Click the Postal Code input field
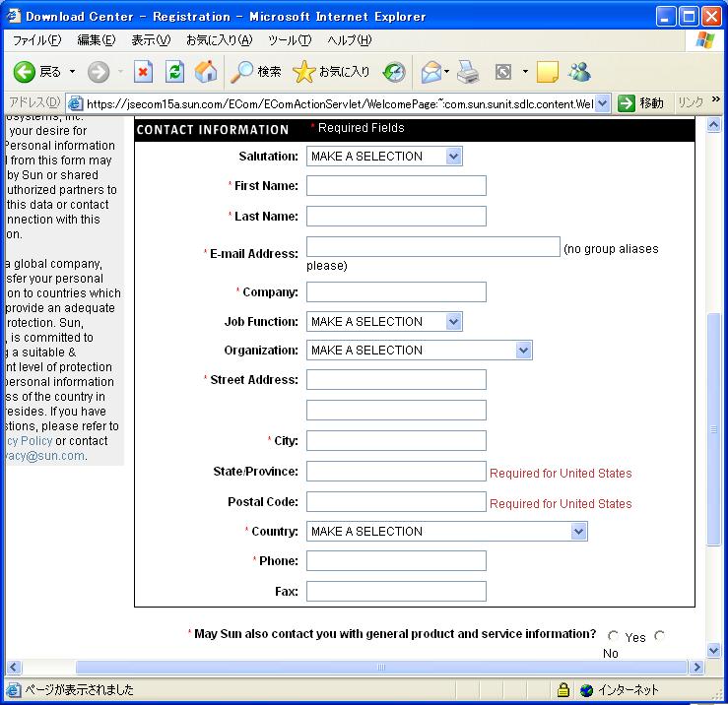Image resolution: width=728 pixels, height=705 pixels. [x=396, y=502]
